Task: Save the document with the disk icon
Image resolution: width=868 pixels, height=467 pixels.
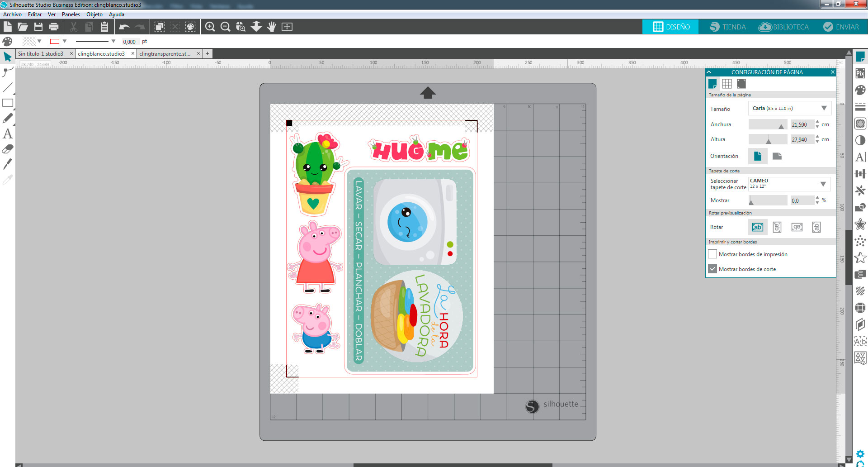Action: click(x=38, y=27)
